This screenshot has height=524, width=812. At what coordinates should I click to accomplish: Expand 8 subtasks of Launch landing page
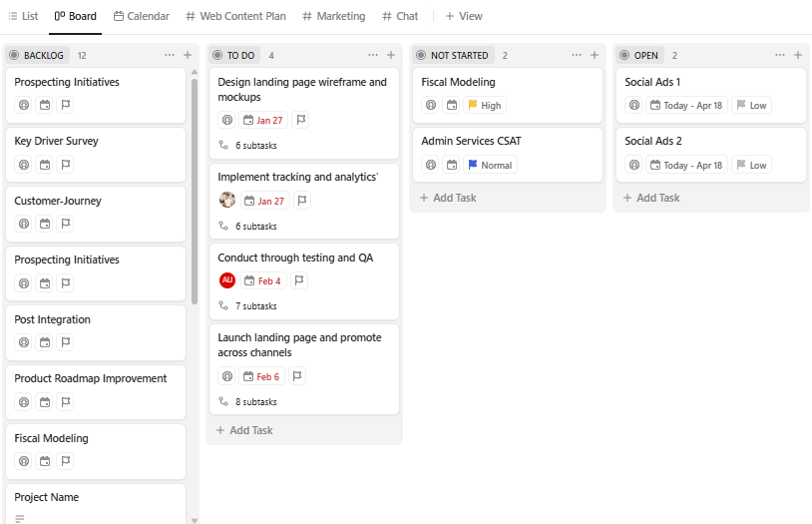(x=248, y=401)
